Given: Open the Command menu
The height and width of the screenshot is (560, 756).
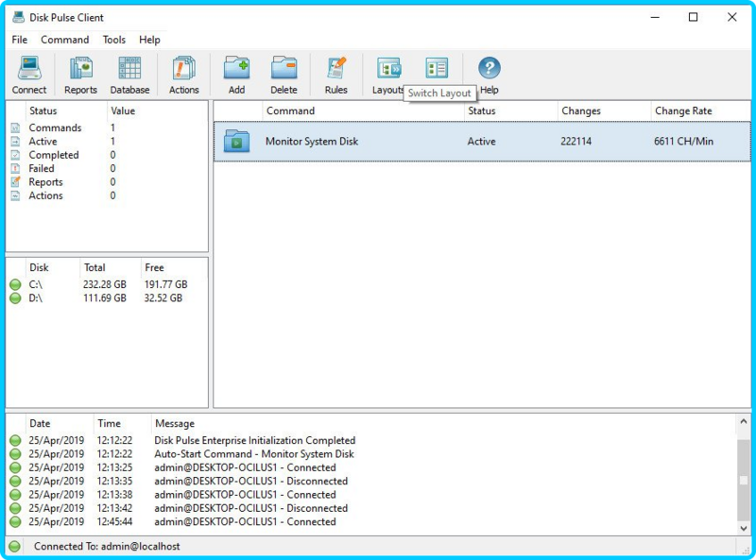Looking at the screenshot, I should (x=65, y=40).
